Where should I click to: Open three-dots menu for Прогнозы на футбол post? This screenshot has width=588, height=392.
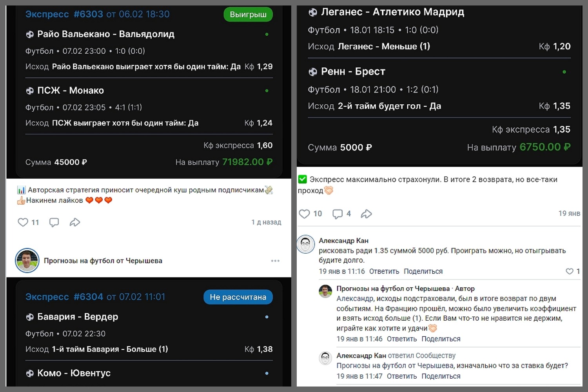point(275,261)
